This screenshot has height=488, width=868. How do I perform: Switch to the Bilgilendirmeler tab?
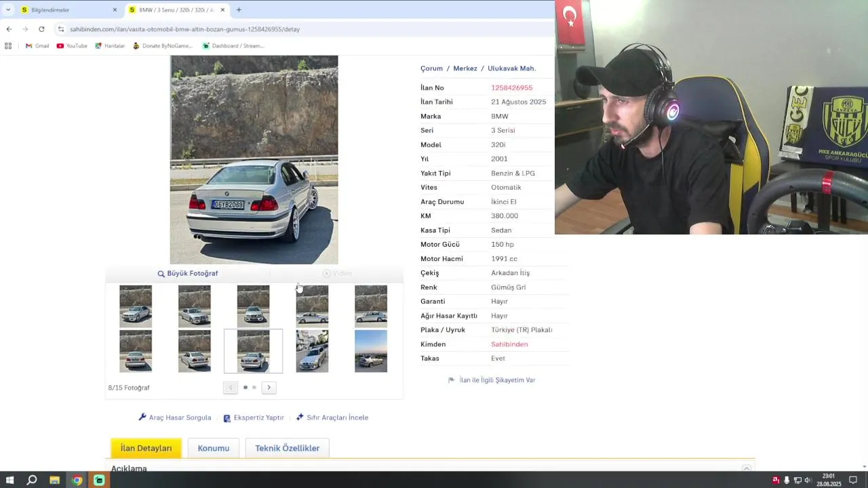pyautogui.click(x=68, y=10)
